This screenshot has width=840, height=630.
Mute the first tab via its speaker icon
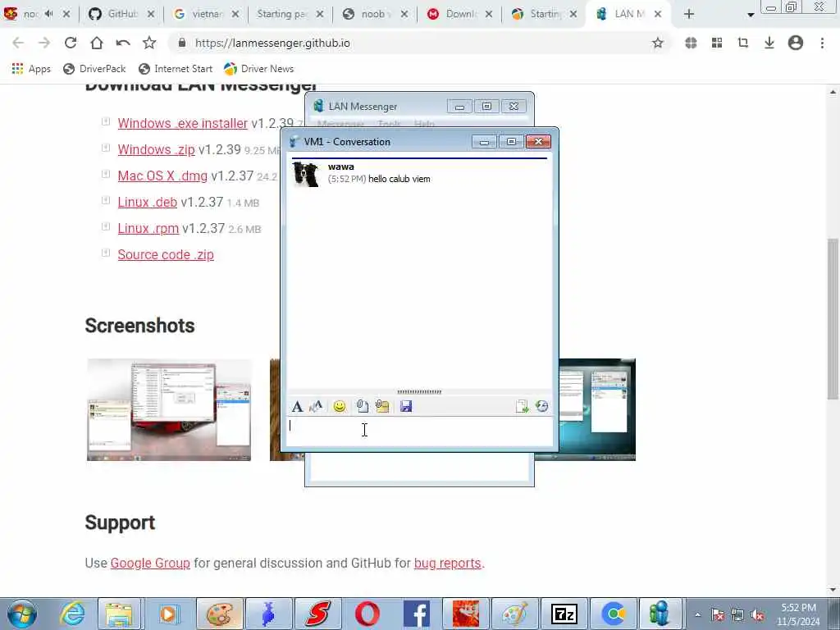point(48,14)
